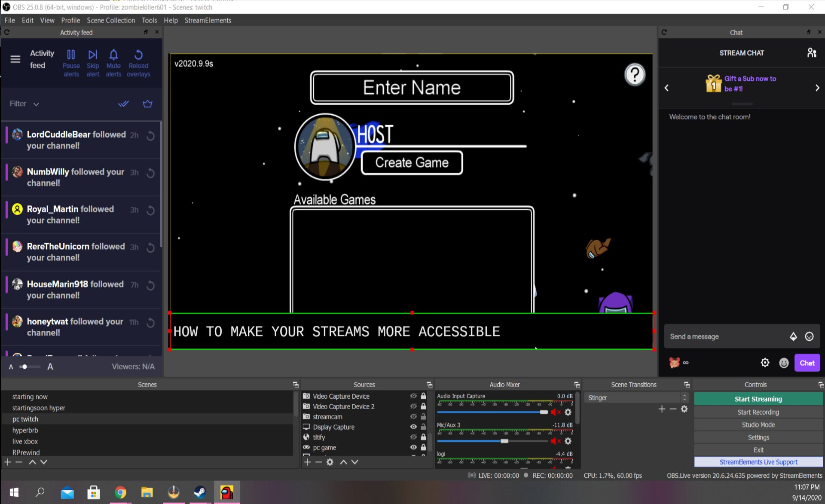The height and width of the screenshot is (504, 825).
Task: Open the Scene Collection menu
Action: tap(111, 20)
